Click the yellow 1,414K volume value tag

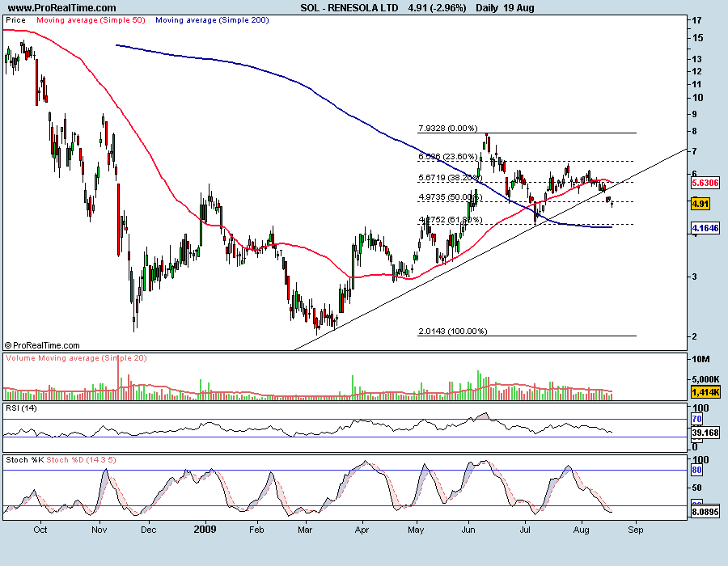point(705,392)
